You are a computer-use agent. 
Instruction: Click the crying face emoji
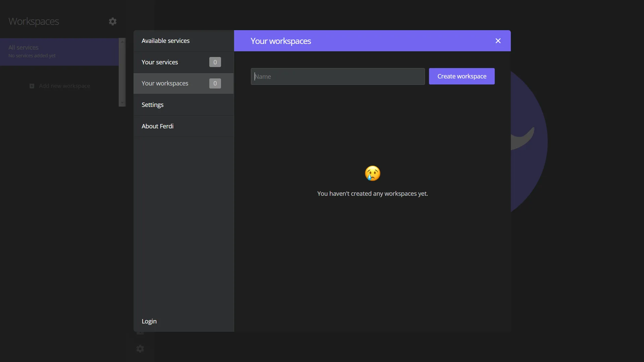[372, 173]
